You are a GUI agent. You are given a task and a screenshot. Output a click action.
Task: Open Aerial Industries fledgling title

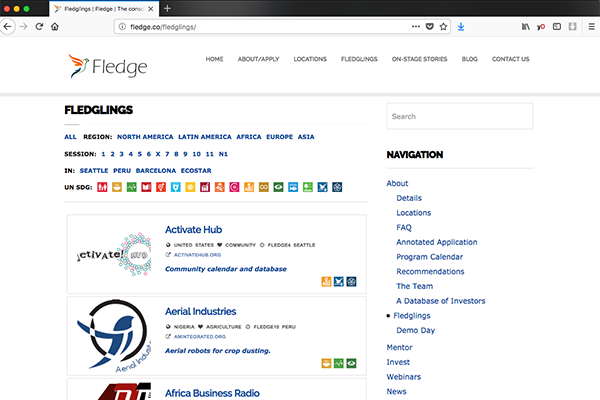click(x=201, y=312)
